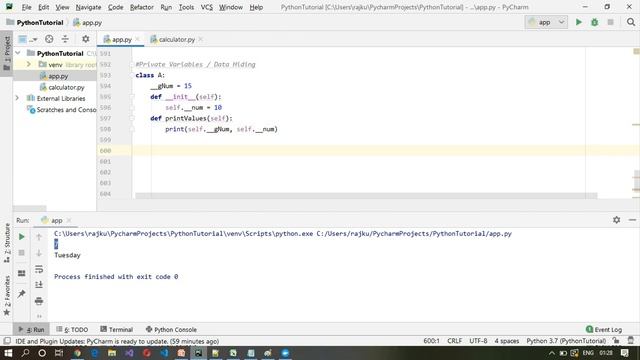Image resolution: width=640 pixels, height=360 pixels.
Task: Toggle soft-wrap in Run console
Action: coord(39,269)
